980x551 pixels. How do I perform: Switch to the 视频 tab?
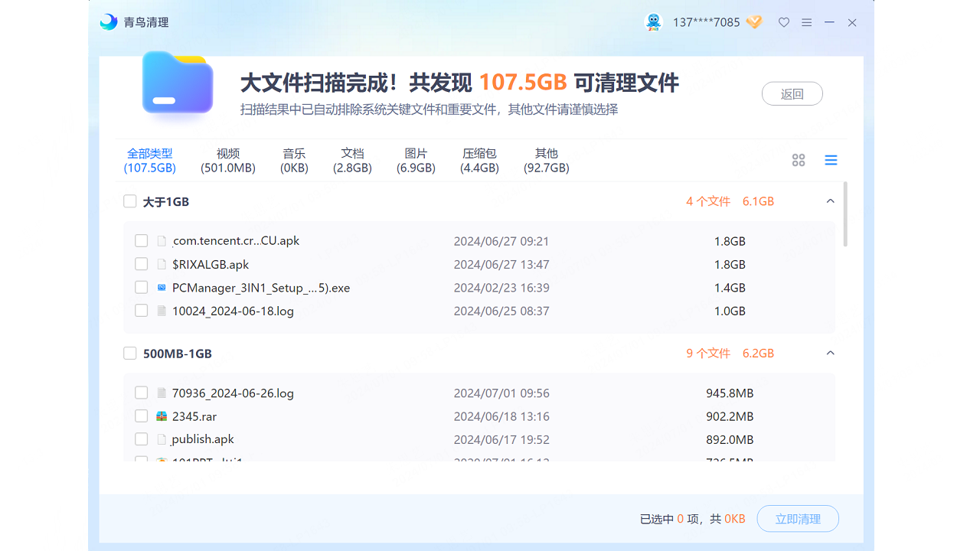tap(228, 160)
